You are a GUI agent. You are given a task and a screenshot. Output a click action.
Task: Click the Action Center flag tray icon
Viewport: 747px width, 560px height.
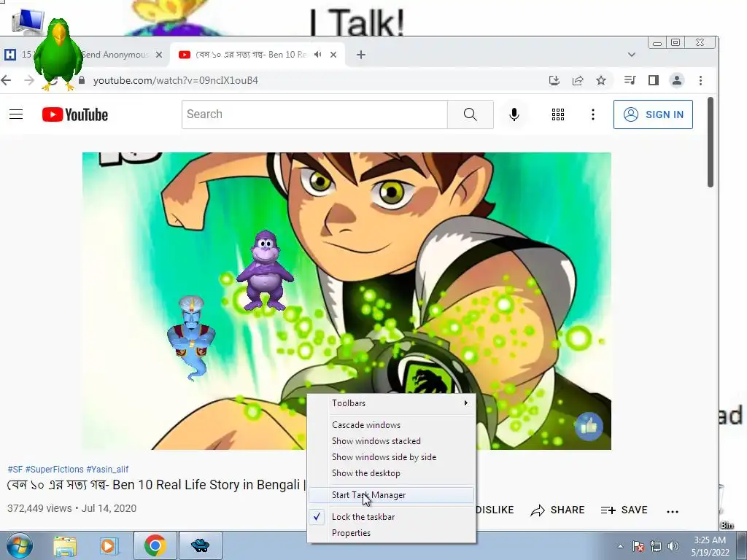tap(638, 546)
